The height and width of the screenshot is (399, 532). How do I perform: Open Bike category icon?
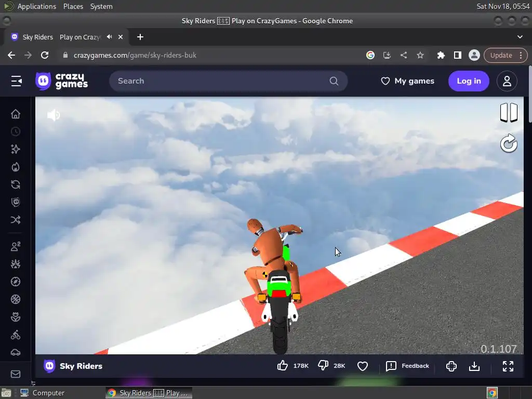(16, 335)
